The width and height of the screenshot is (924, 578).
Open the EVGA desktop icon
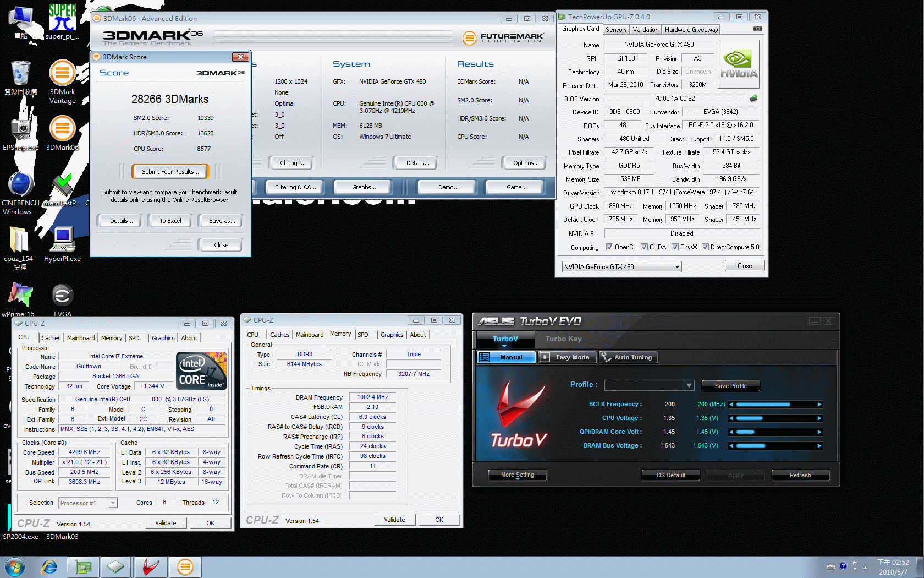tap(63, 299)
